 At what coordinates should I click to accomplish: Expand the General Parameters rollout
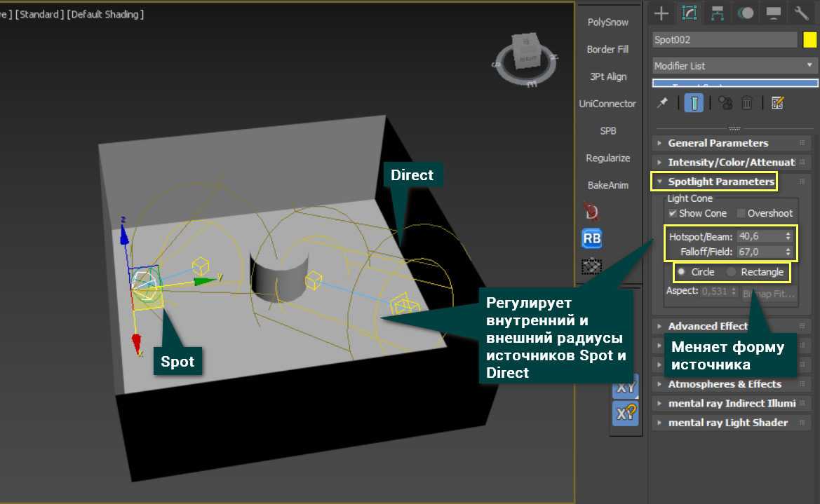click(718, 143)
